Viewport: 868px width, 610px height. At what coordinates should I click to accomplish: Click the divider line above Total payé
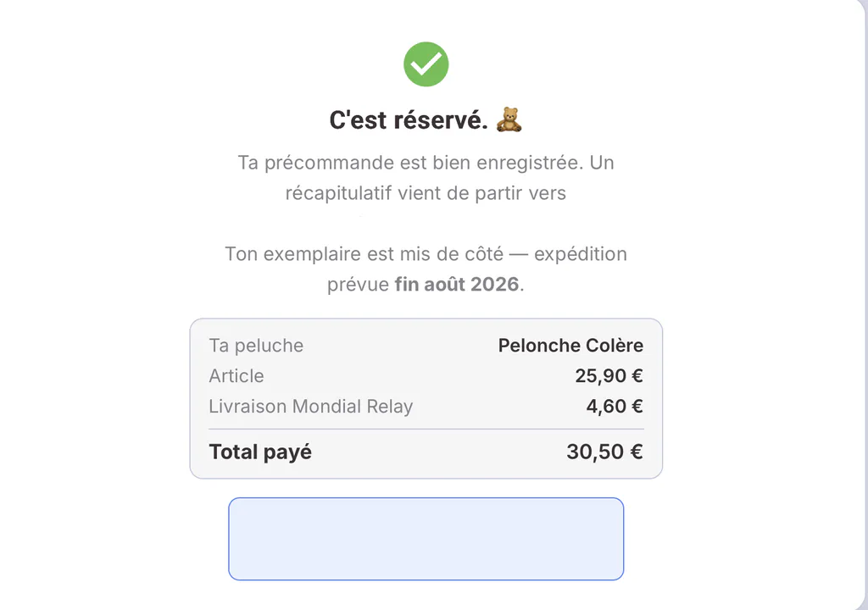click(426, 429)
